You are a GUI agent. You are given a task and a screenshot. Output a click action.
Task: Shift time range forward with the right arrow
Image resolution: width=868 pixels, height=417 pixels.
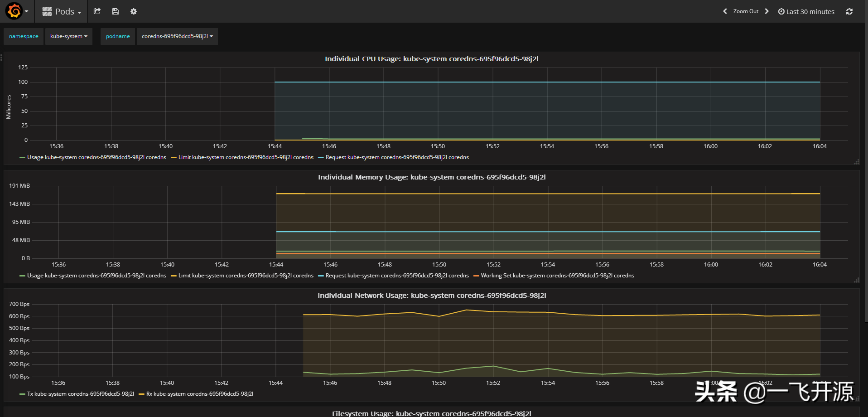[x=767, y=11]
